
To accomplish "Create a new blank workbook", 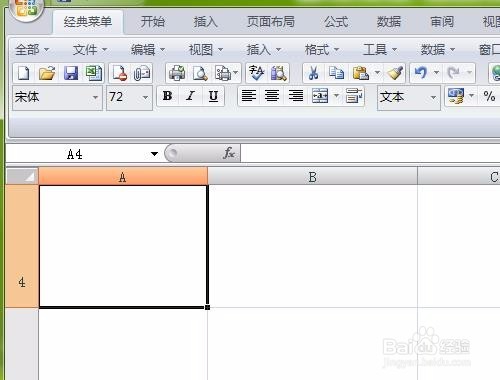I will click(x=23, y=73).
